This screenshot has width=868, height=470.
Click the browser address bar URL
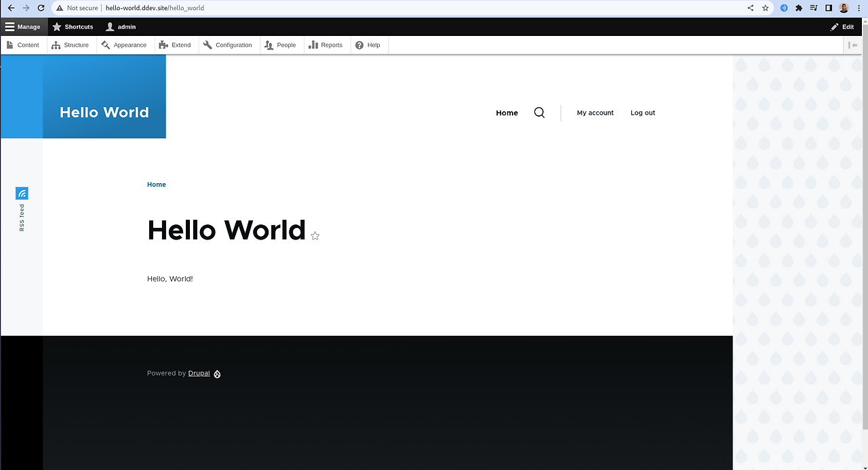(x=155, y=8)
